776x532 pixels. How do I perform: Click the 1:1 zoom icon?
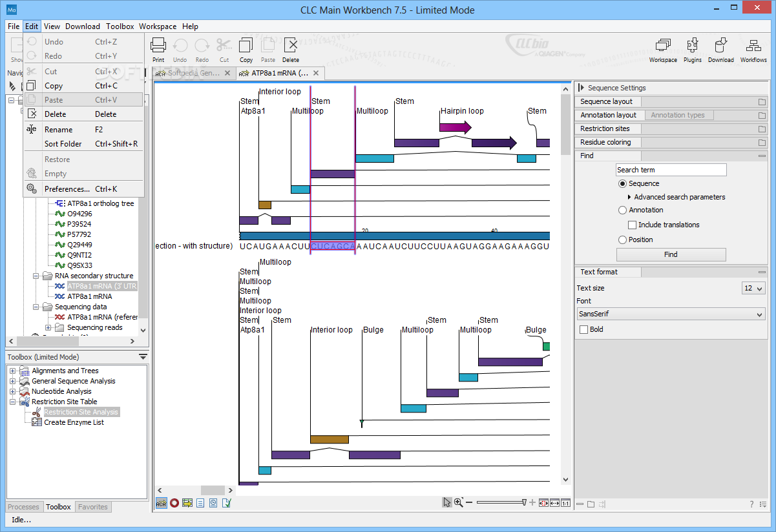tap(565, 503)
